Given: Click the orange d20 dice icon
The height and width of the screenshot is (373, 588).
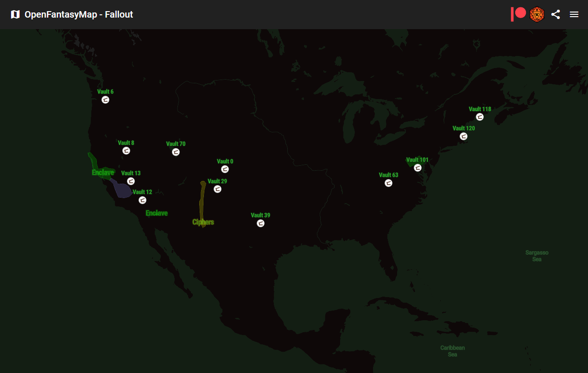Looking at the screenshot, I should click(x=537, y=14).
